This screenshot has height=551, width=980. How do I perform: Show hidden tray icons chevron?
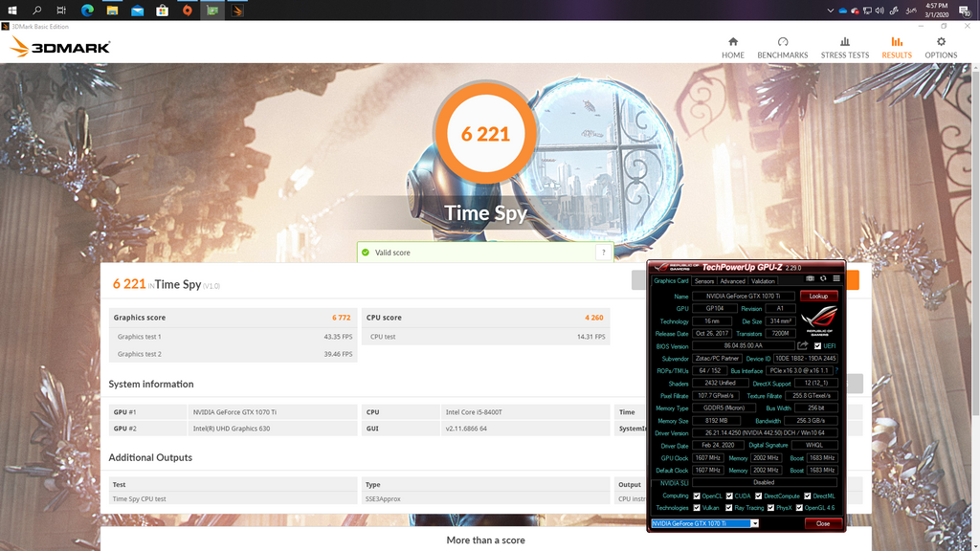coord(830,11)
